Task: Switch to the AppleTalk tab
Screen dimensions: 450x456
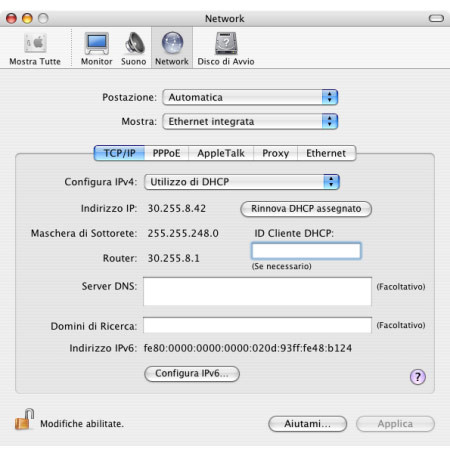Action: pos(221,153)
